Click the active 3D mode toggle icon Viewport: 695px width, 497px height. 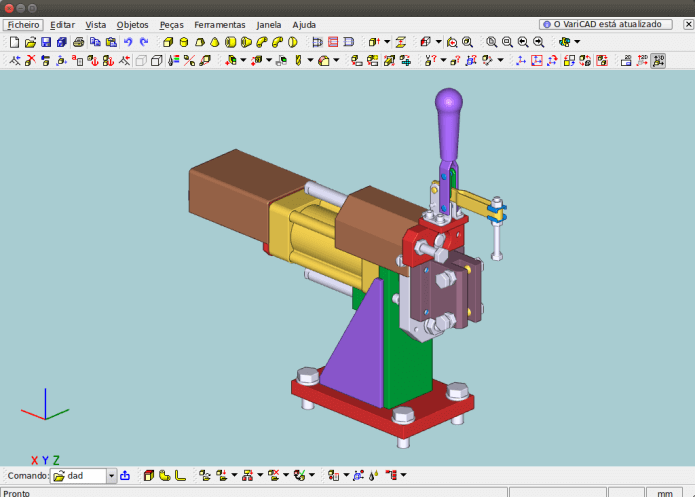click(x=658, y=60)
